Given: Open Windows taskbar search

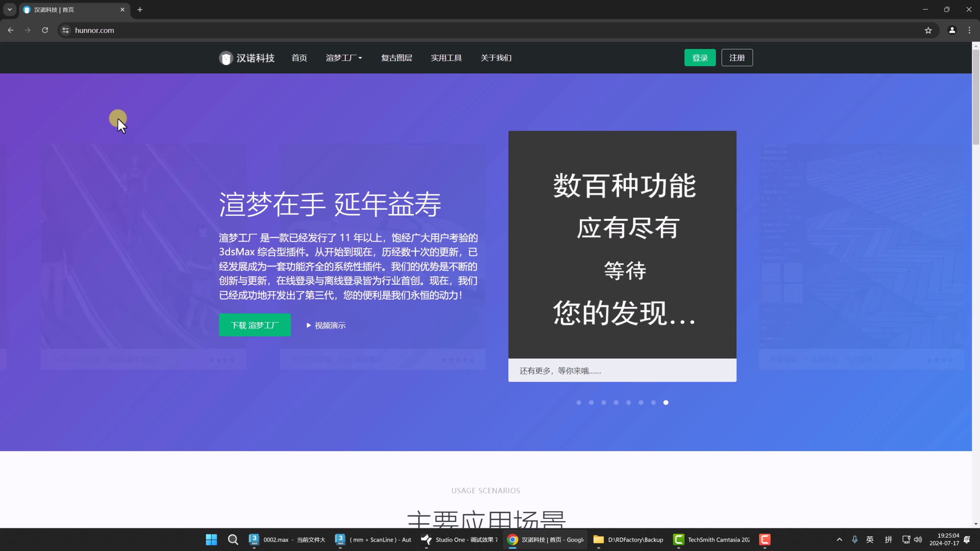Looking at the screenshot, I should tap(233, 539).
